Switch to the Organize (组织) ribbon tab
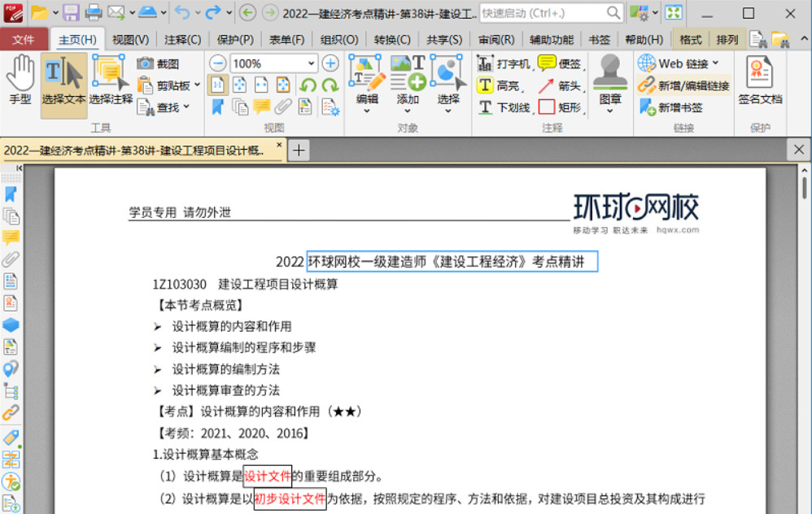Viewport: 812px width, 514px height. (339, 40)
